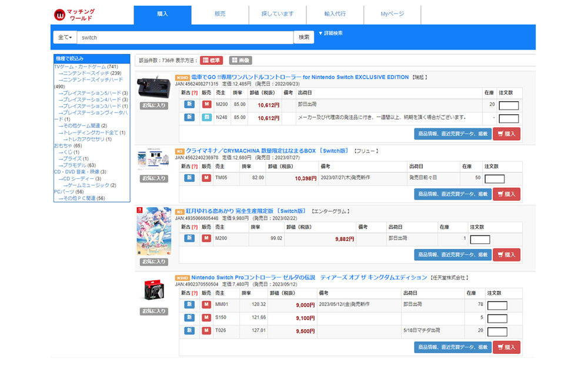
Task: Click the 検索 search button
Action: coord(304,37)
